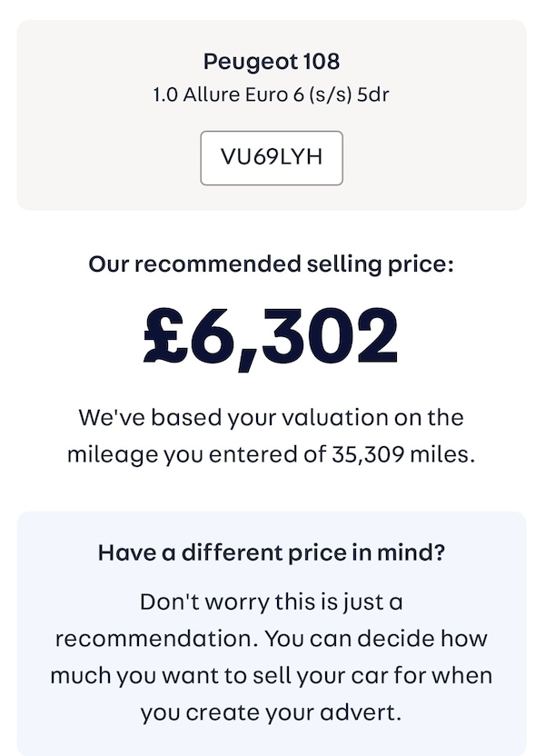
Task: Click the 'Our recommended selling price' heading
Action: point(272,264)
